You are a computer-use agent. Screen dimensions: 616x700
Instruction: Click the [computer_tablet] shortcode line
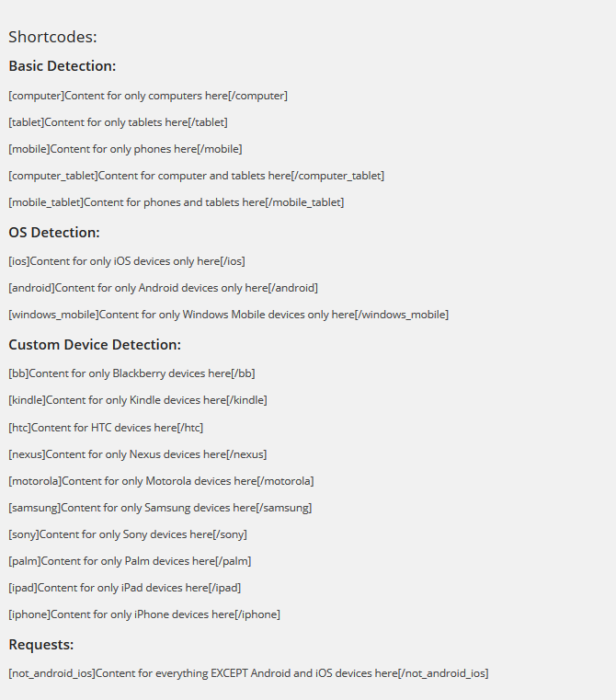196,176
